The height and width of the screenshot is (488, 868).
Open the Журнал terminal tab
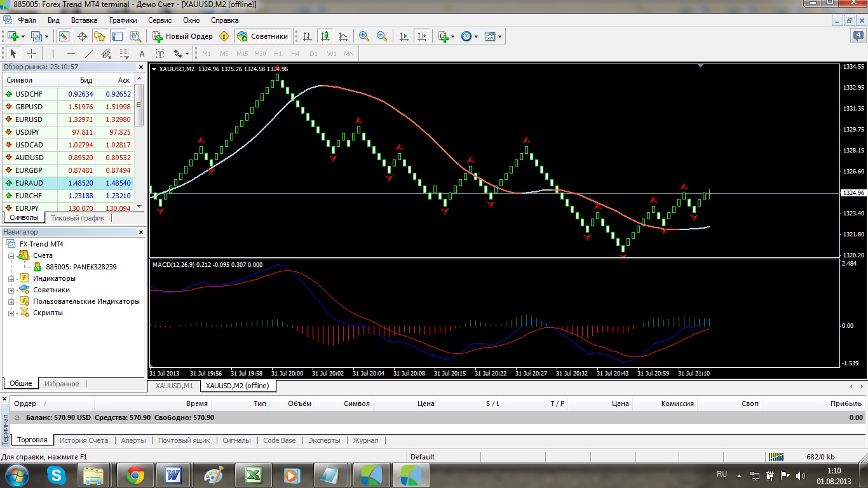click(365, 440)
